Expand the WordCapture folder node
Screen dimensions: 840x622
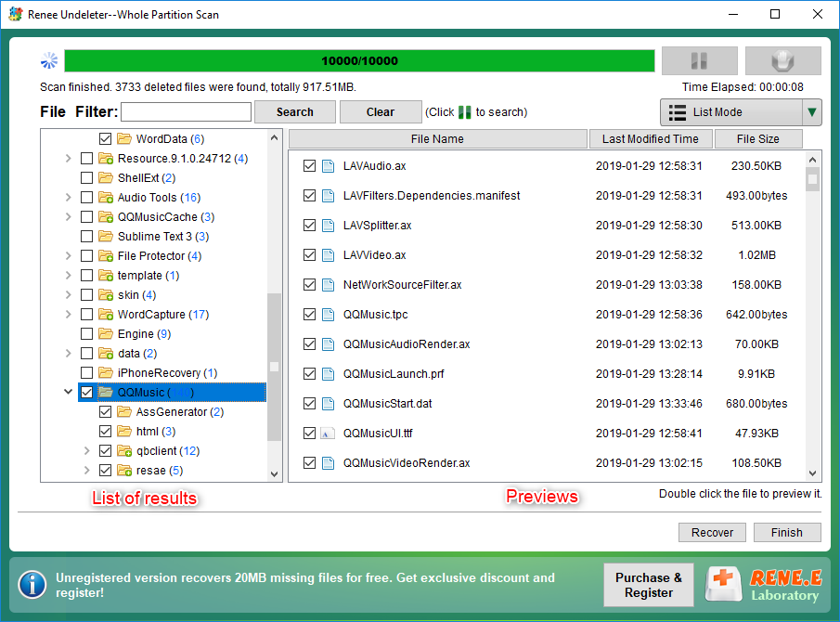click(68, 315)
